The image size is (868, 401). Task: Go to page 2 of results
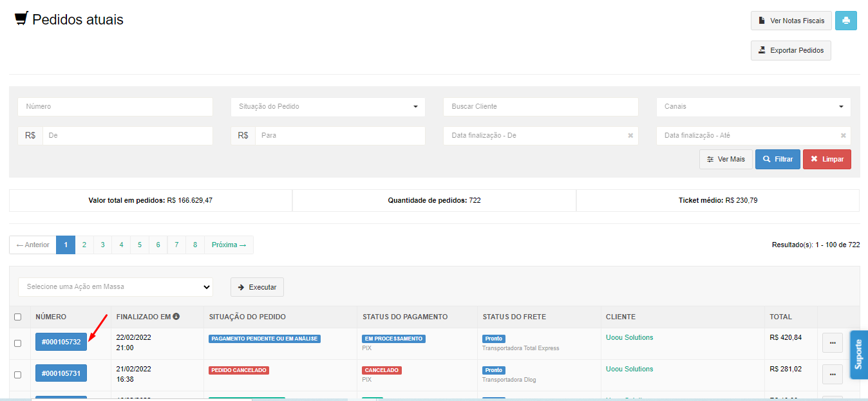click(x=84, y=245)
